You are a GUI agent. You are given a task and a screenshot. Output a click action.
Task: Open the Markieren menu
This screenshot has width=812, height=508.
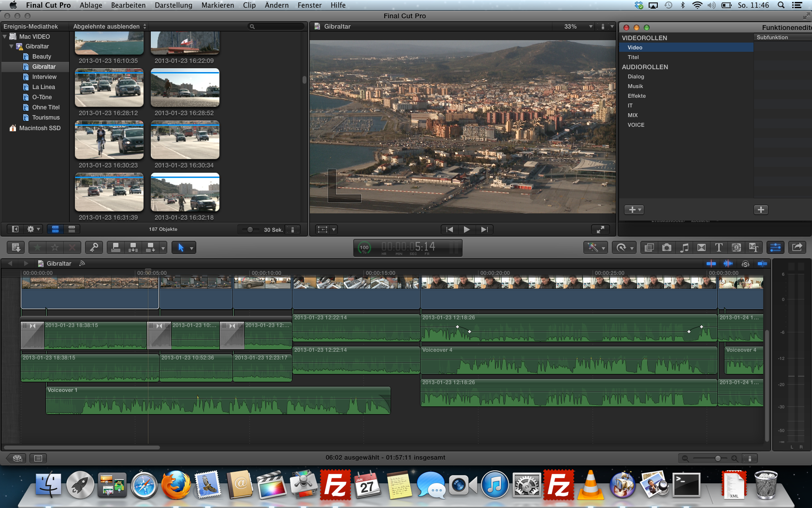click(x=217, y=5)
